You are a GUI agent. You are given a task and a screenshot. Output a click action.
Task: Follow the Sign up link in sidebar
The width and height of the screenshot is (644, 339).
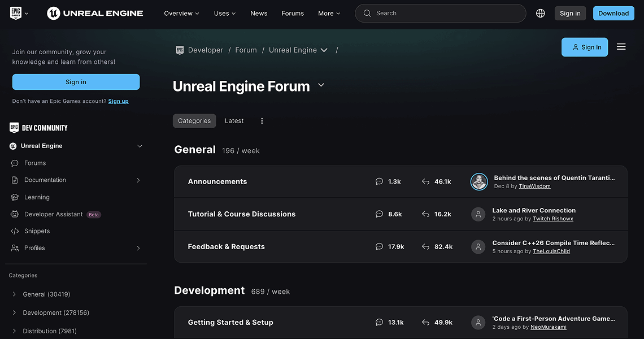[x=118, y=101]
